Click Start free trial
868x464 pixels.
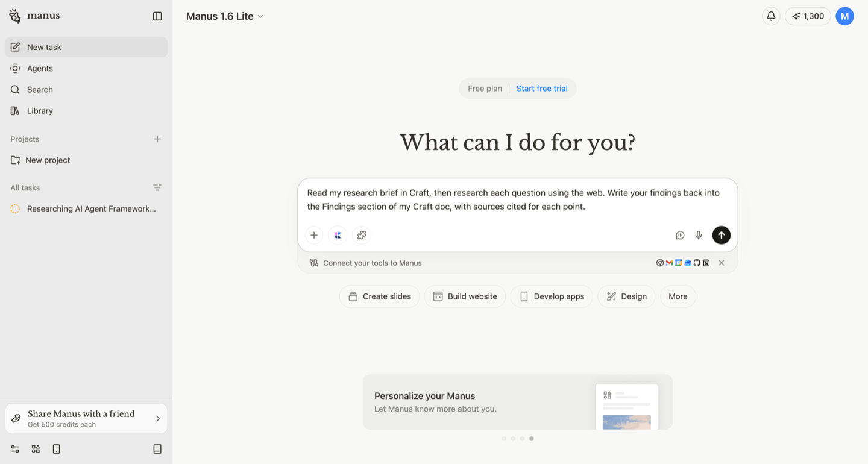coord(541,88)
